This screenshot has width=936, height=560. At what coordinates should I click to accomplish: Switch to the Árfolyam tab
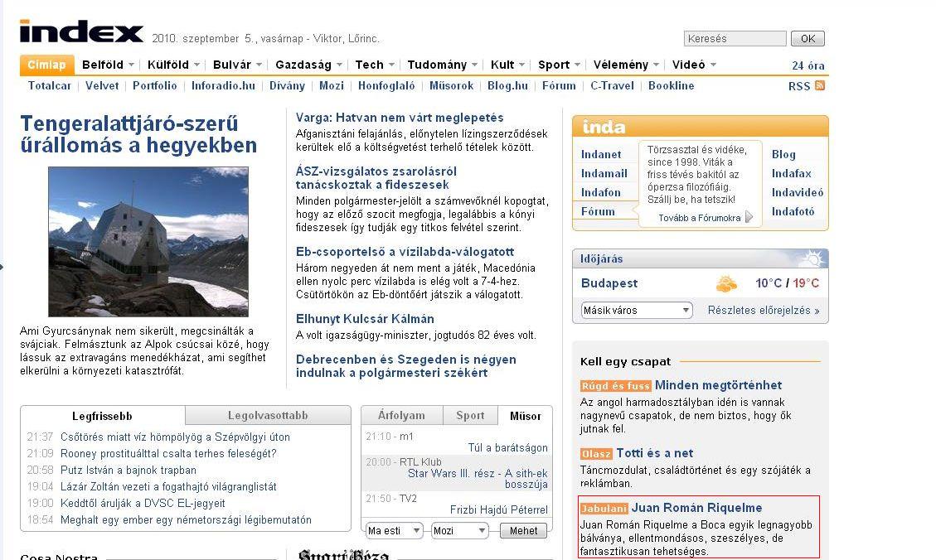pyautogui.click(x=401, y=415)
